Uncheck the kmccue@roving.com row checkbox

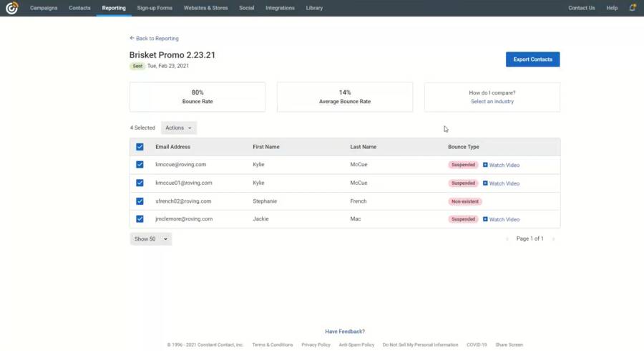[140, 165]
